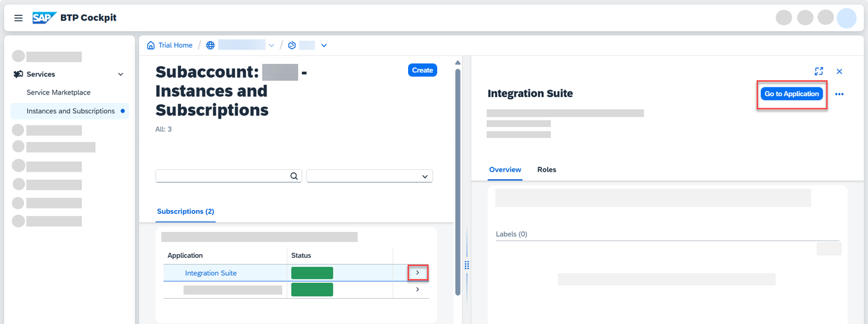The image size is (868, 324).
Task: Open the second subscription row chevron
Action: click(418, 290)
